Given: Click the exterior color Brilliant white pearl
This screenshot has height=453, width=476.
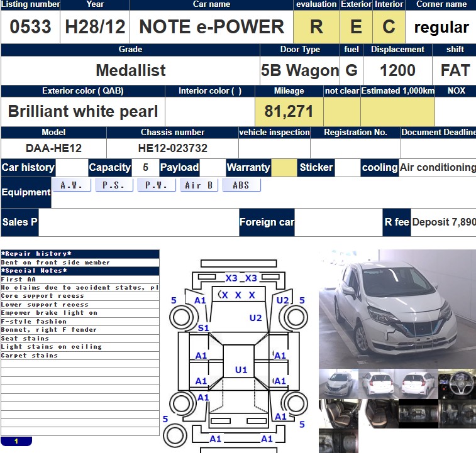Looking at the screenshot, I should 83,111.
